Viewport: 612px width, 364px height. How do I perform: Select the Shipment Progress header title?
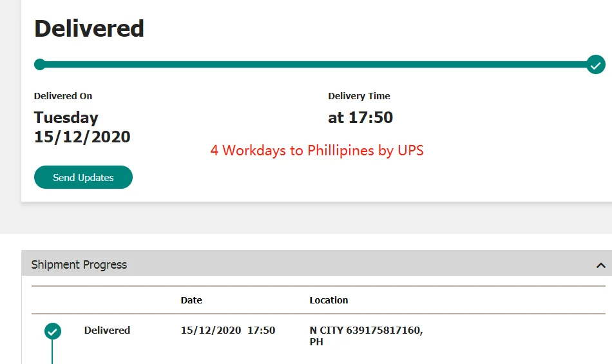click(79, 265)
